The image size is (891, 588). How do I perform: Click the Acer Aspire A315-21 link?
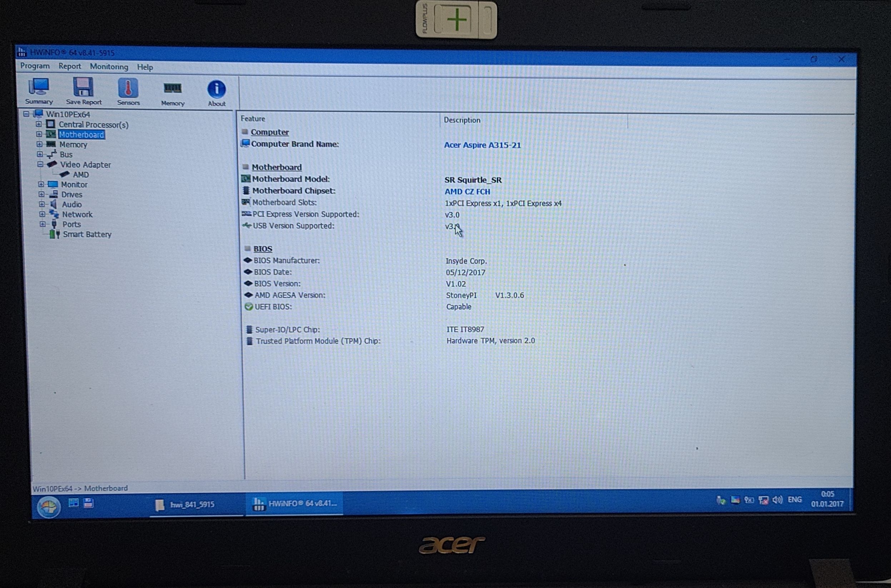pyautogui.click(x=482, y=145)
